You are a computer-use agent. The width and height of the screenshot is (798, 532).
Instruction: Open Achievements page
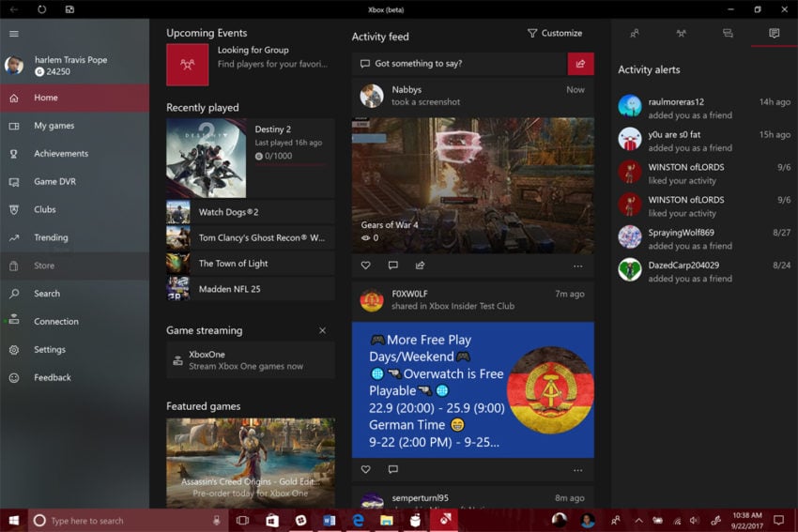75,154
